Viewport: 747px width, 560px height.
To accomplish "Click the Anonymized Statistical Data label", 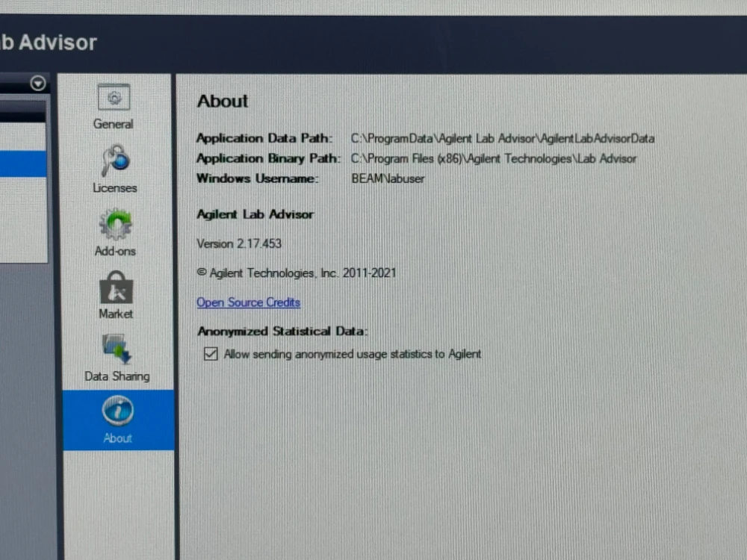I will pyautogui.click(x=282, y=331).
